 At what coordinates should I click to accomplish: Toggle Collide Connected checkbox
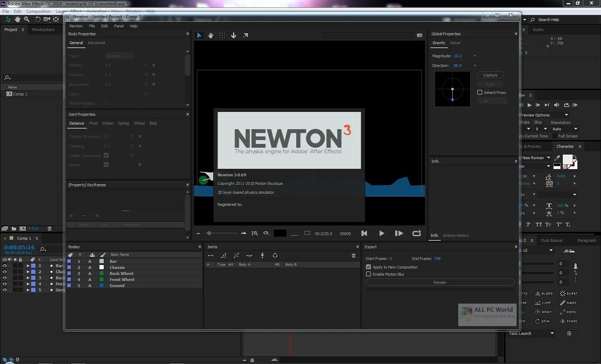click(106, 155)
